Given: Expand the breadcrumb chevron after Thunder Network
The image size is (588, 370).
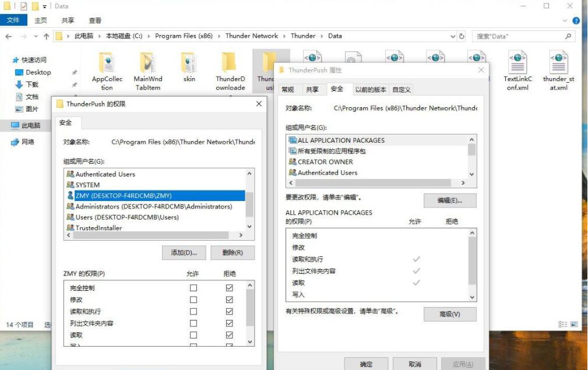Looking at the screenshot, I should (x=284, y=36).
